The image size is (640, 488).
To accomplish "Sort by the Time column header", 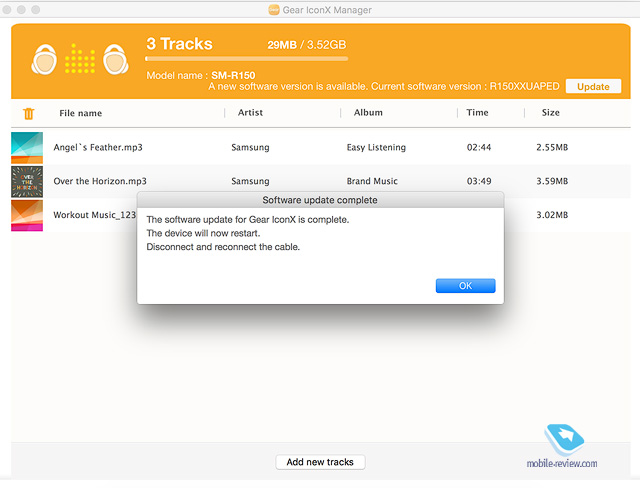I will coord(477,113).
